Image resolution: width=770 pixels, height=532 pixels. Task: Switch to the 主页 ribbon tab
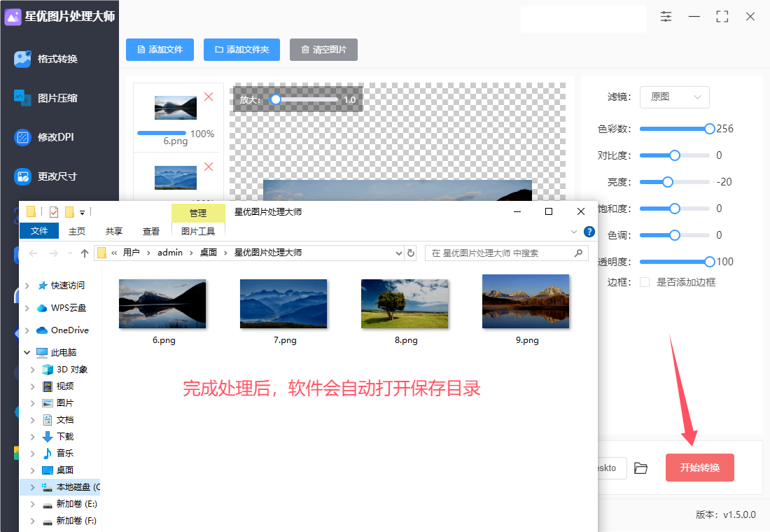(77, 231)
